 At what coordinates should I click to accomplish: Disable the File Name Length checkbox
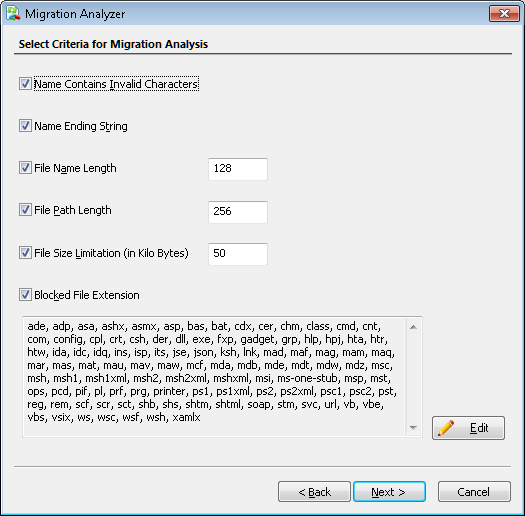click(x=25, y=168)
